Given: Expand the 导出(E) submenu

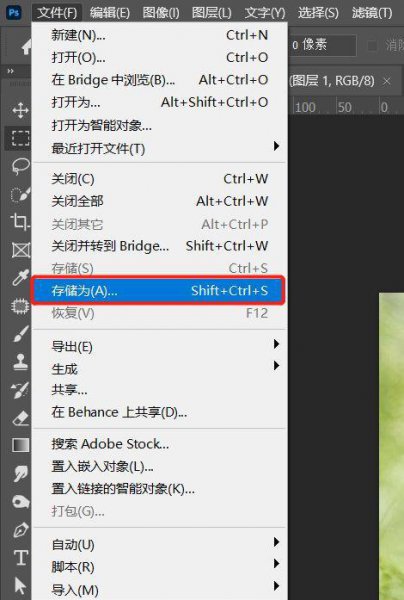Looking at the screenshot, I should click(x=276, y=344).
